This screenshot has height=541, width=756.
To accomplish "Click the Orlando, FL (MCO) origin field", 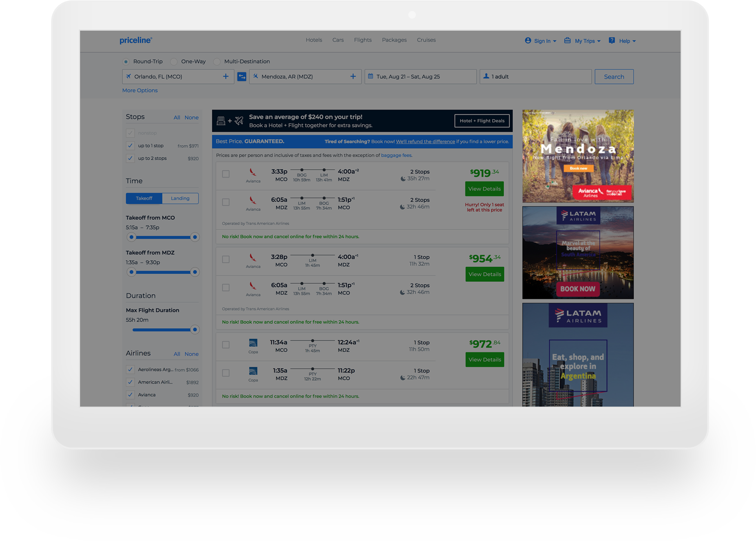I will coord(178,77).
